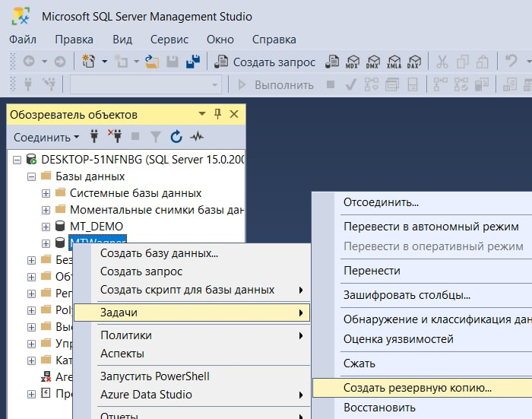Click the XMLA query toolbar icon

393,62
